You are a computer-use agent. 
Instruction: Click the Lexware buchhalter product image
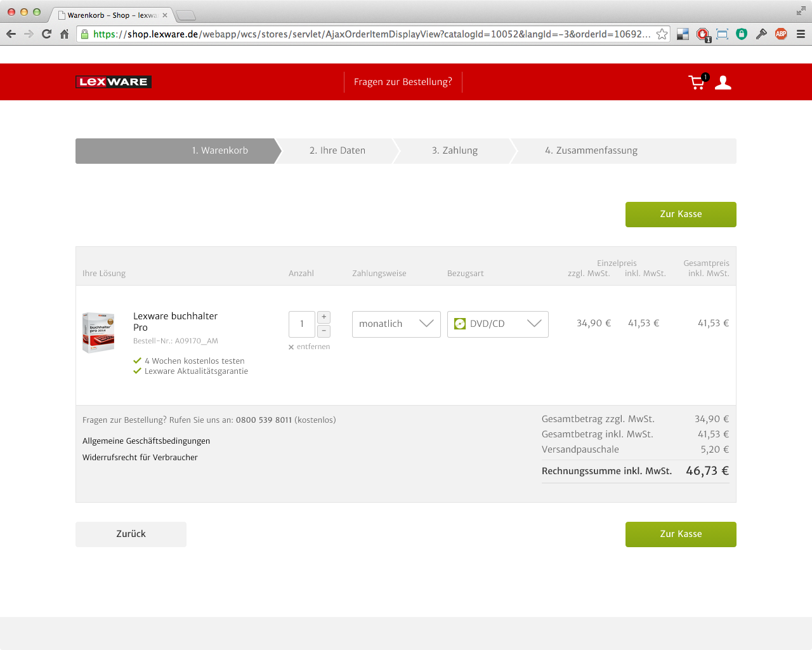[98, 333]
